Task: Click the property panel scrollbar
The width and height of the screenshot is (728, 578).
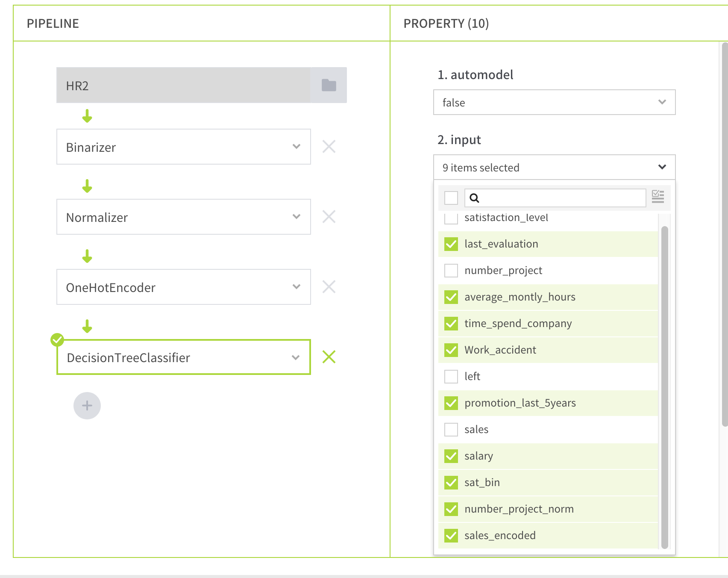Action: [725, 234]
